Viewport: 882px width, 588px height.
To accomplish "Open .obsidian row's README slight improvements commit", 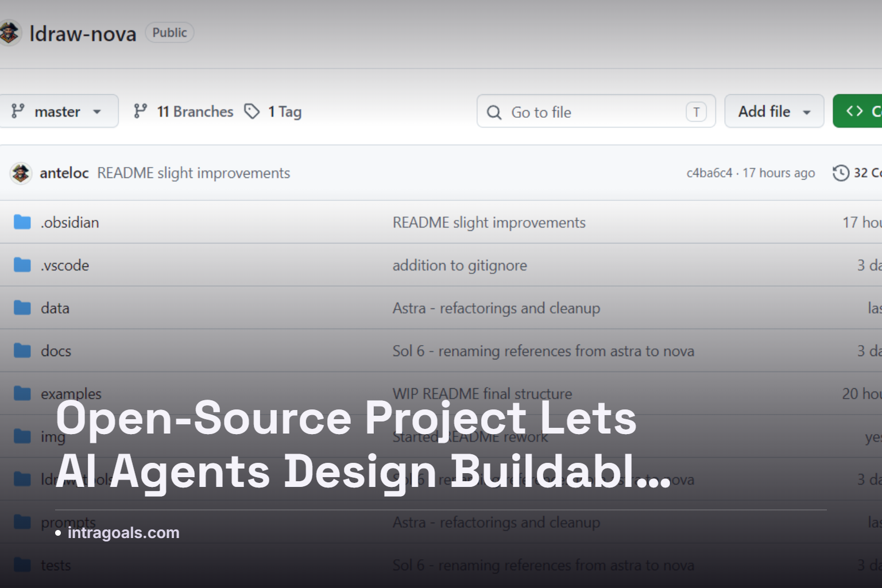I will pos(489,222).
